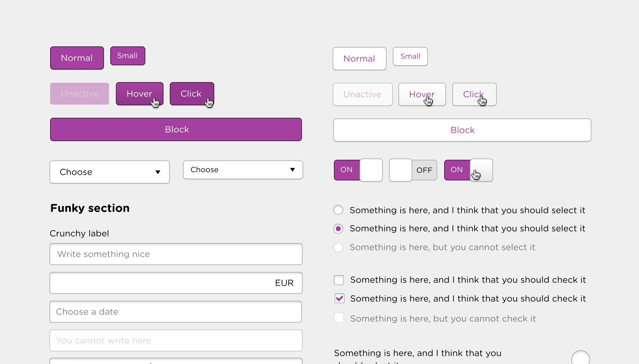This screenshot has height=364, width=639.
Task: Check the first unchecked checkbox
Action: pos(339,280)
